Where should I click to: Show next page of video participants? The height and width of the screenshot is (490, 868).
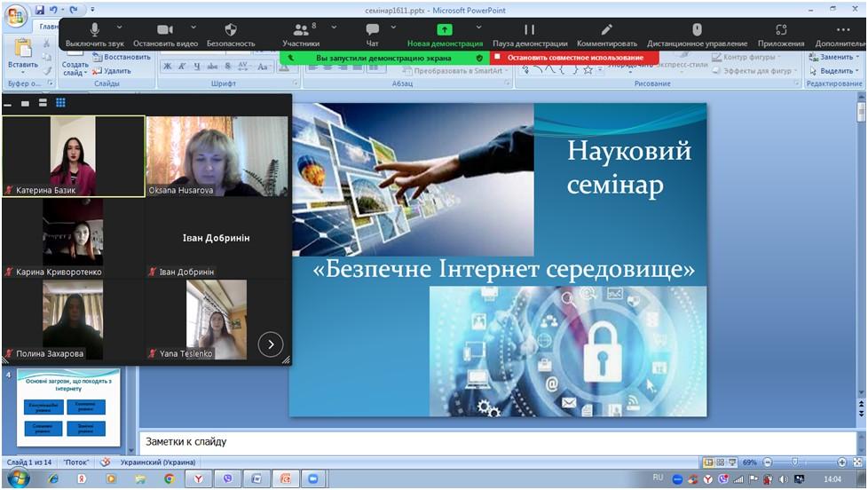(x=270, y=344)
